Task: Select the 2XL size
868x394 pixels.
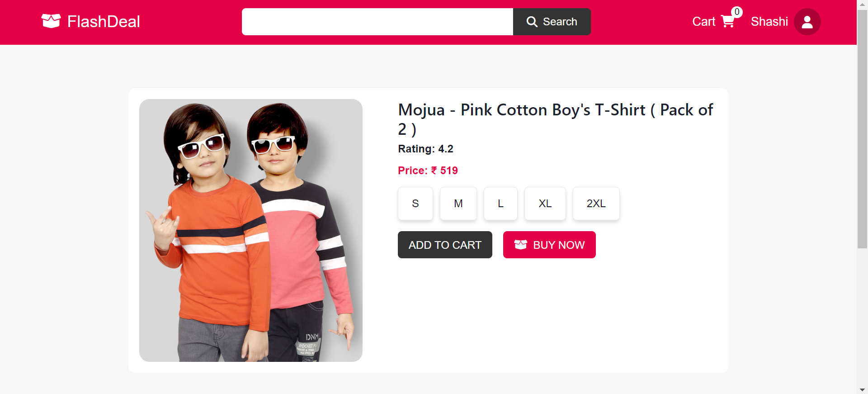Action: click(596, 204)
